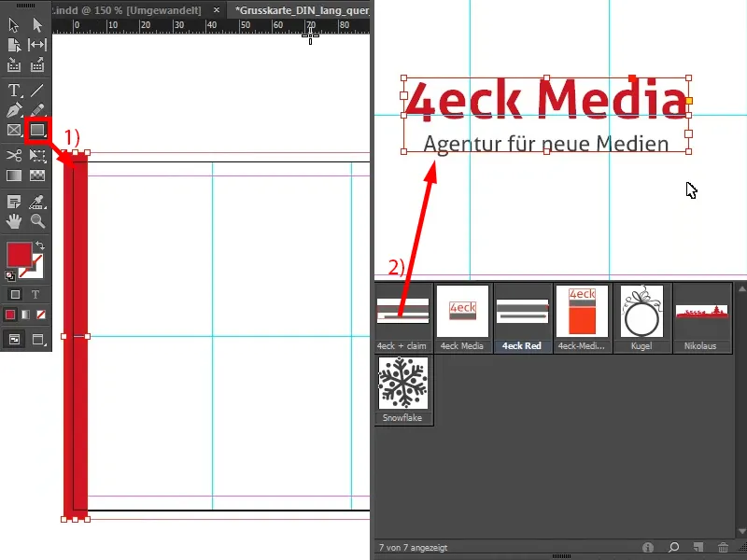
Task: Select the 4eck Media library item
Action: 462,318
